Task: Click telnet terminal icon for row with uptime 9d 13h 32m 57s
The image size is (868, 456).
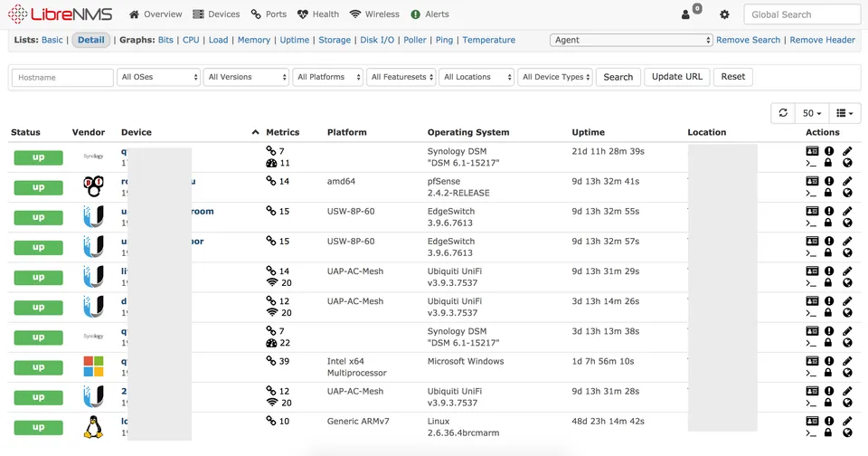Action: (x=811, y=252)
